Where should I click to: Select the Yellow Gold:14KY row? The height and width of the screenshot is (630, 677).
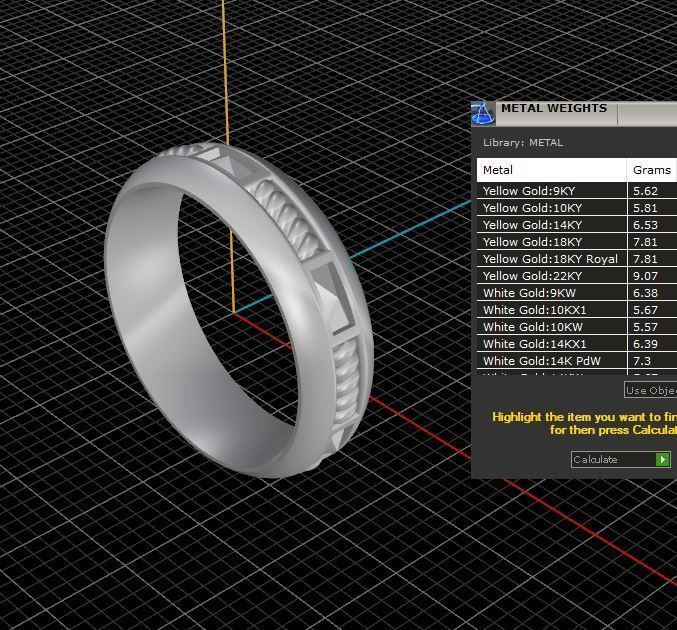coord(577,225)
